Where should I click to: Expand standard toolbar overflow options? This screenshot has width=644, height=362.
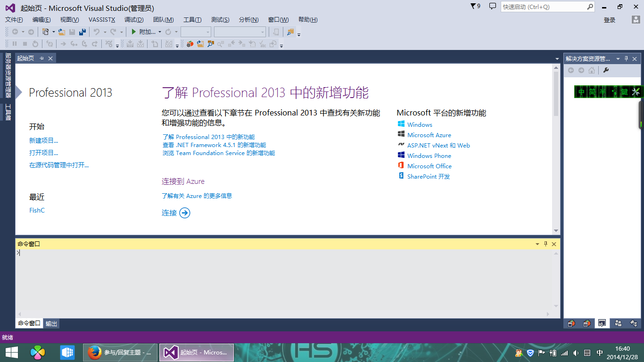pyautogui.click(x=299, y=34)
